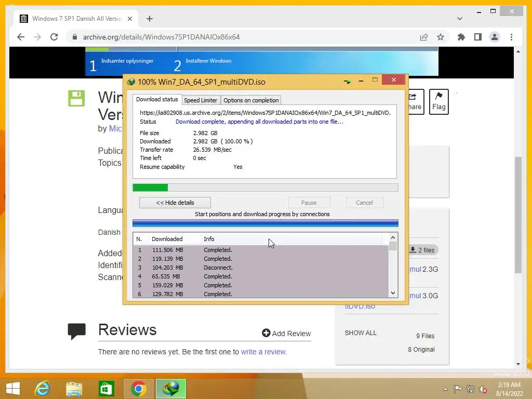
Task: Select connection 3 showing Disconnect.
Action: 261,268
